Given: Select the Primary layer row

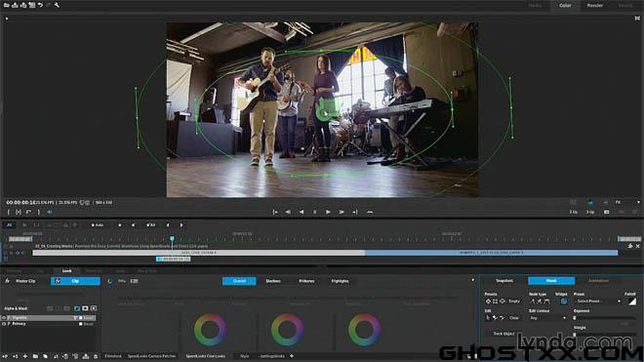Looking at the screenshot, I should coord(49,324).
